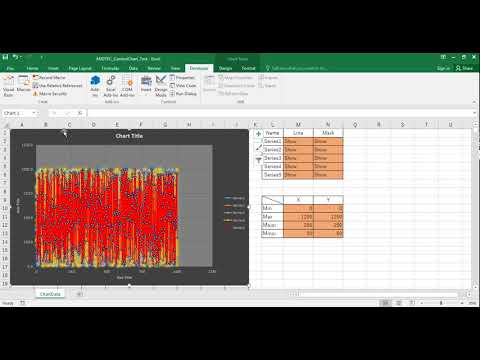The height and width of the screenshot is (360, 480).
Task: Click Sign in
Action: point(443,68)
